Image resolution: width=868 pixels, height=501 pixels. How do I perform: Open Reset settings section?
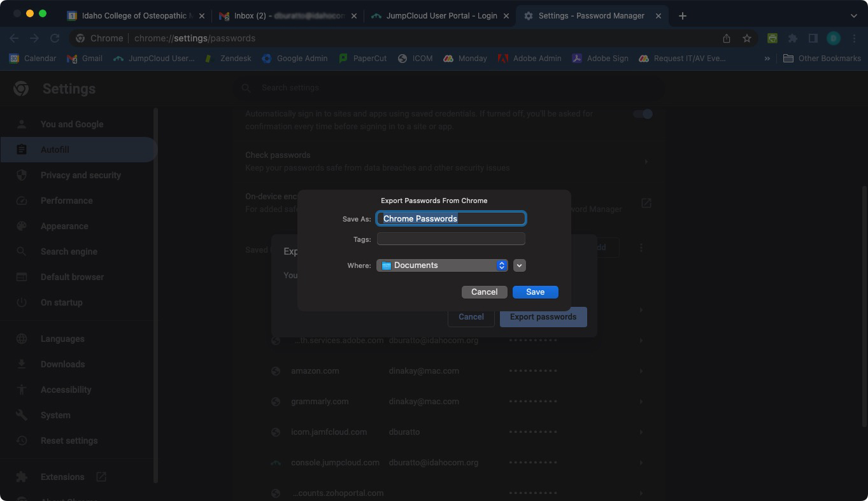tap(69, 441)
